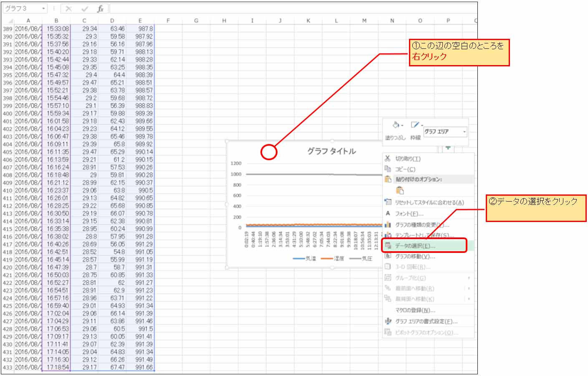Click the グラフ タイトル chart title text
The height and width of the screenshot is (376, 588).
point(331,151)
